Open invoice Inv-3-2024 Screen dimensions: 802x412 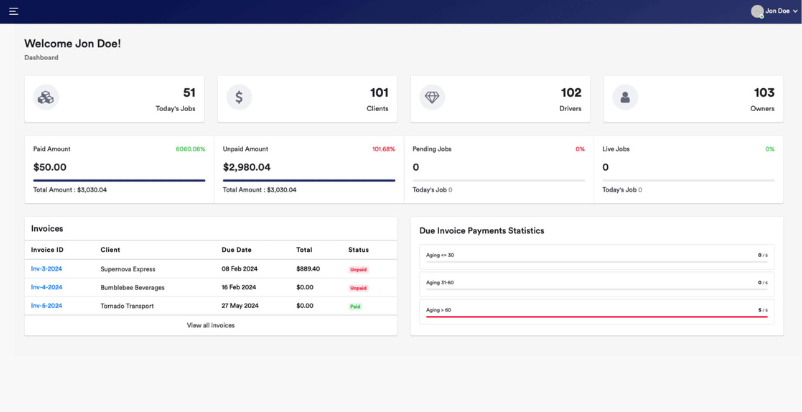click(x=46, y=269)
